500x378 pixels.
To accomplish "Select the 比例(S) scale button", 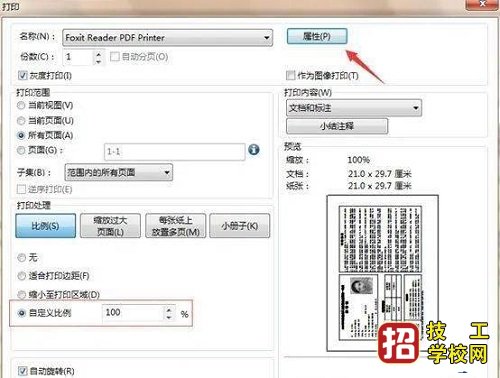I will pyautogui.click(x=46, y=226).
